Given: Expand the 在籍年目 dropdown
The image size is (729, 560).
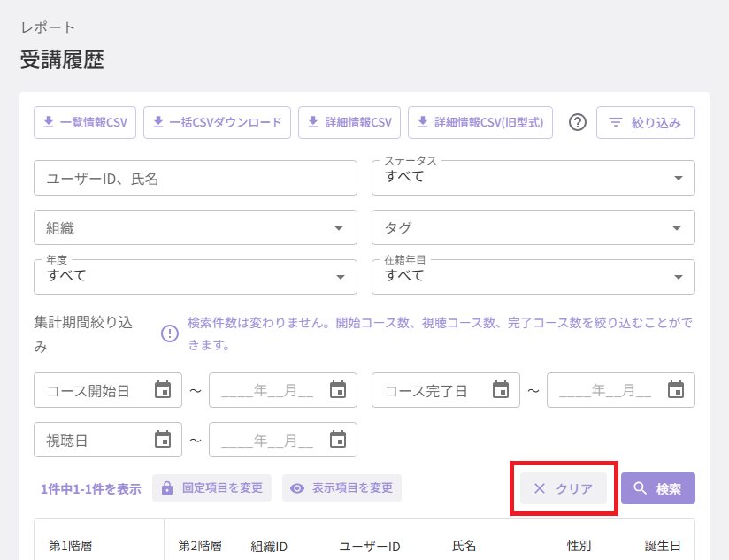Looking at the screenshot, I should (x=533, y=277).
